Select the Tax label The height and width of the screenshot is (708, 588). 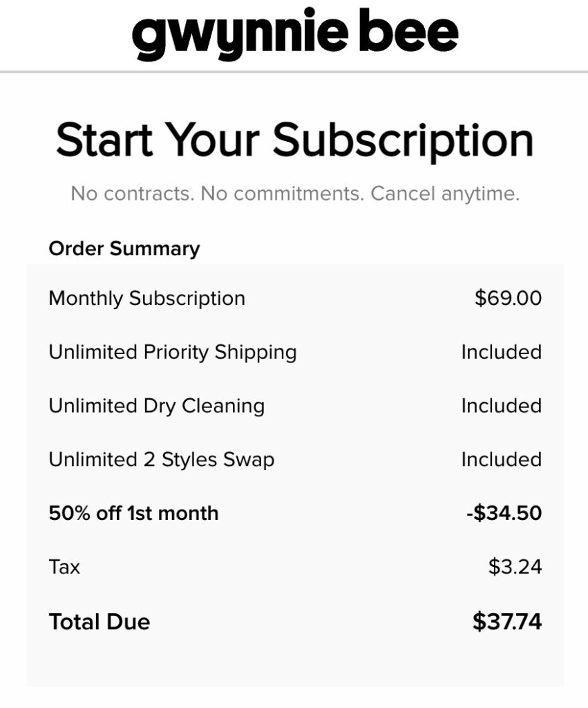pos(64,567)
